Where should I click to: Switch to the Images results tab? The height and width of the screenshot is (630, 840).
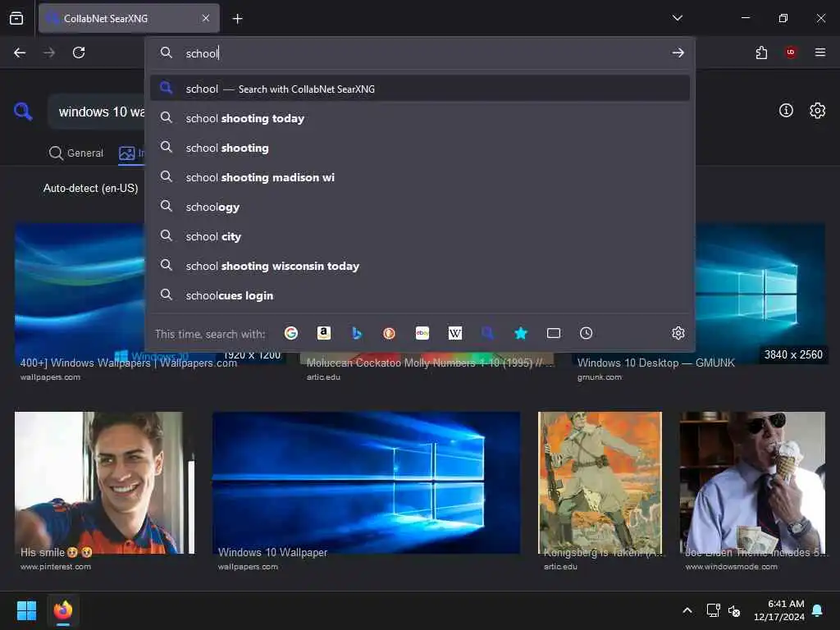click(x=131, y=153)
